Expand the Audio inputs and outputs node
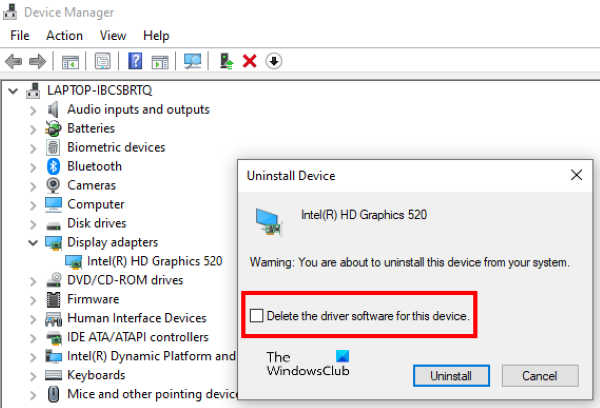 click(x=33, y=109)
